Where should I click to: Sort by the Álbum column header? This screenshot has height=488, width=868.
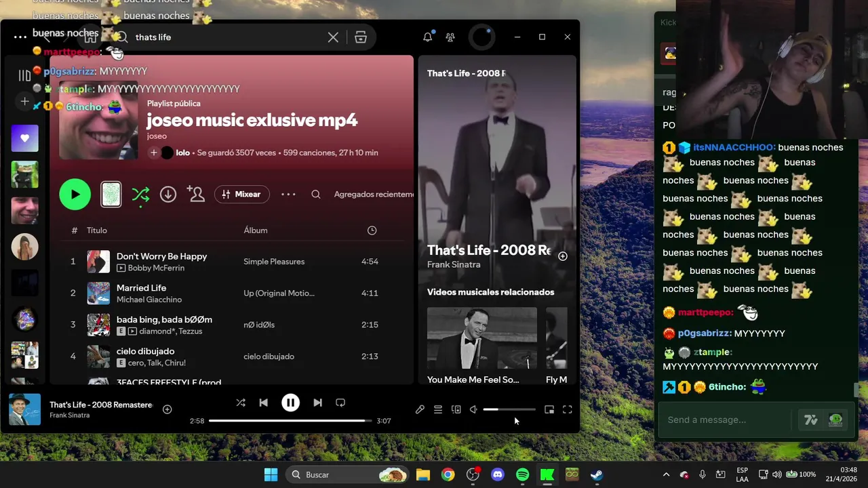coord(256,230)
